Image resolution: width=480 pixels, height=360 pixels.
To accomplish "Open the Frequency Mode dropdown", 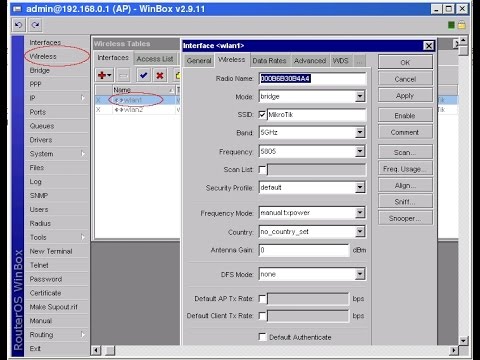I will [x=360, y=212].
